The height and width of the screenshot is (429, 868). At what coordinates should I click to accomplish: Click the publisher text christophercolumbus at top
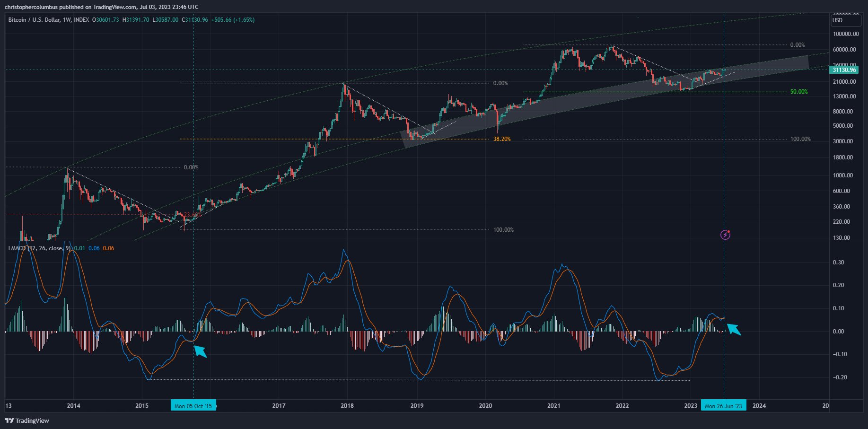(31, 7)
